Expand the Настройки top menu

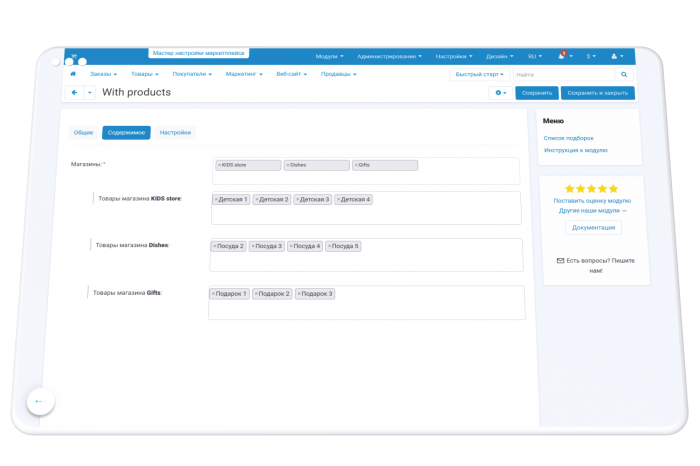[454, 56]
